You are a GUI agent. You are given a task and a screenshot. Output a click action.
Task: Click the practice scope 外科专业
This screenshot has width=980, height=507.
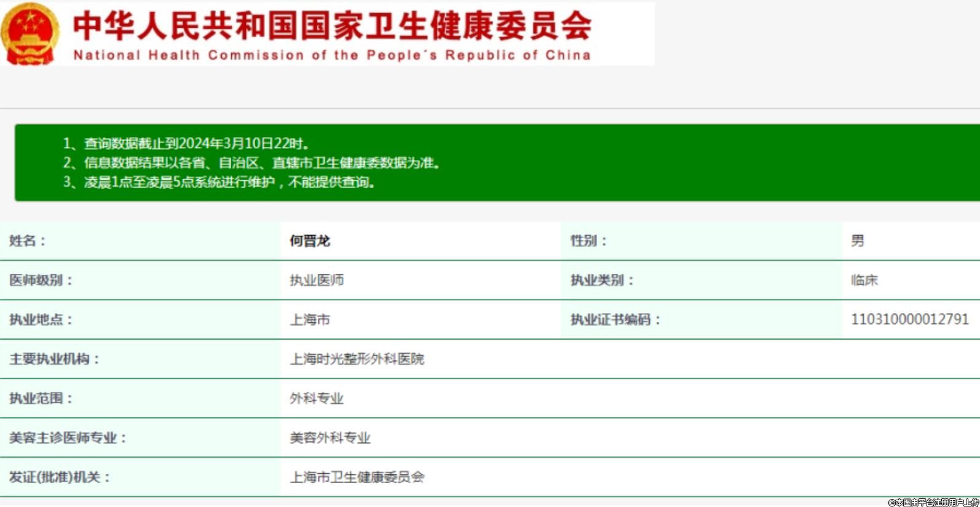317,398
